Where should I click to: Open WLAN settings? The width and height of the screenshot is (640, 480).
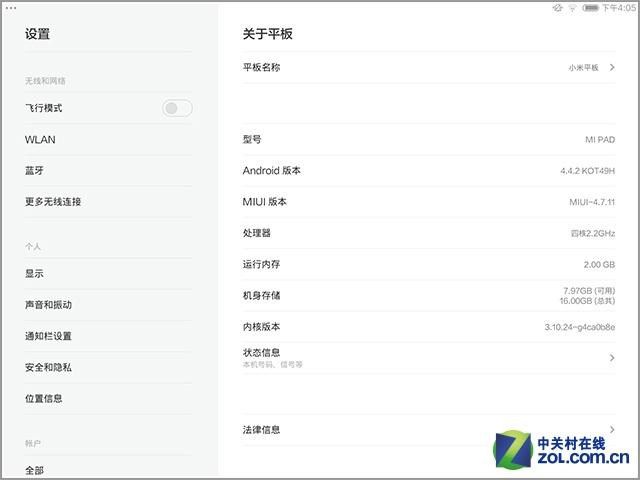point(108,140)
